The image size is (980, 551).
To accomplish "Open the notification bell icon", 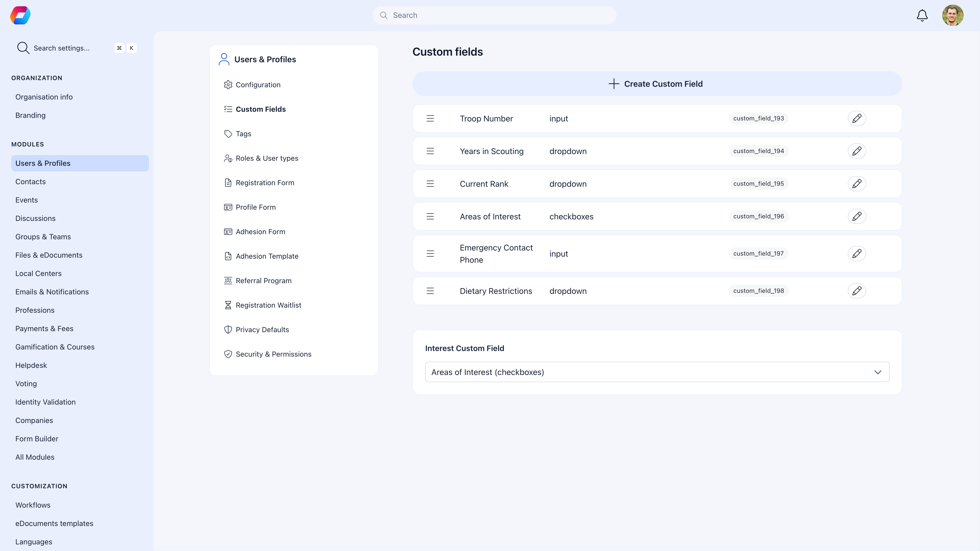I will [922, 15].
